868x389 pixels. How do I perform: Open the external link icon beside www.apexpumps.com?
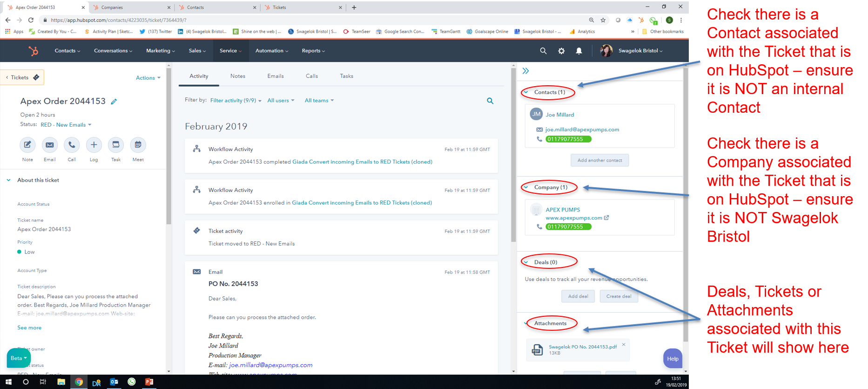[x=606, y=218]
